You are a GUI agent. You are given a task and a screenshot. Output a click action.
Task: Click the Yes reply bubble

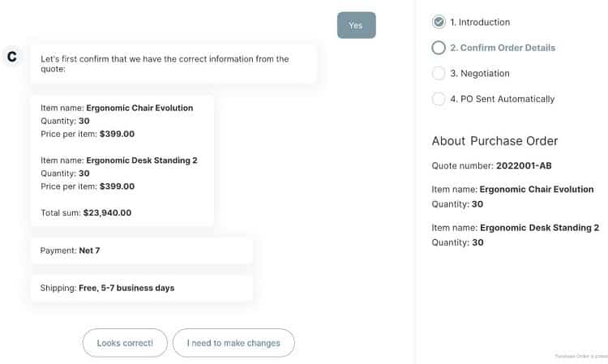coord(357,25)
